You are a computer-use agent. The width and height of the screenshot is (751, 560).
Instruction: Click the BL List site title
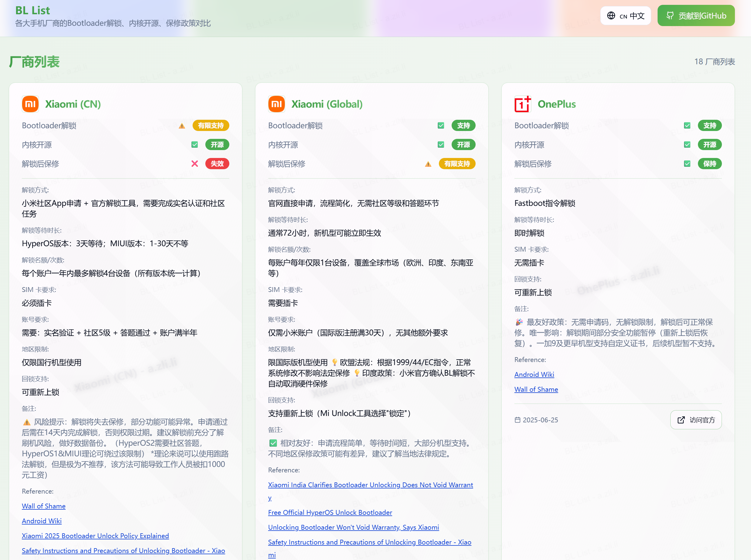pyautogui.click(x=32, y=11)
